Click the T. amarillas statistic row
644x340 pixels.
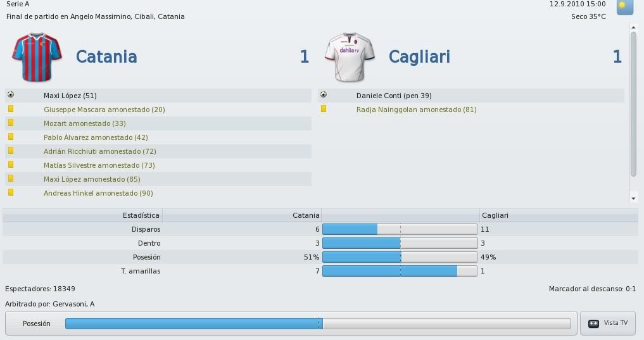tap(320, 271)
